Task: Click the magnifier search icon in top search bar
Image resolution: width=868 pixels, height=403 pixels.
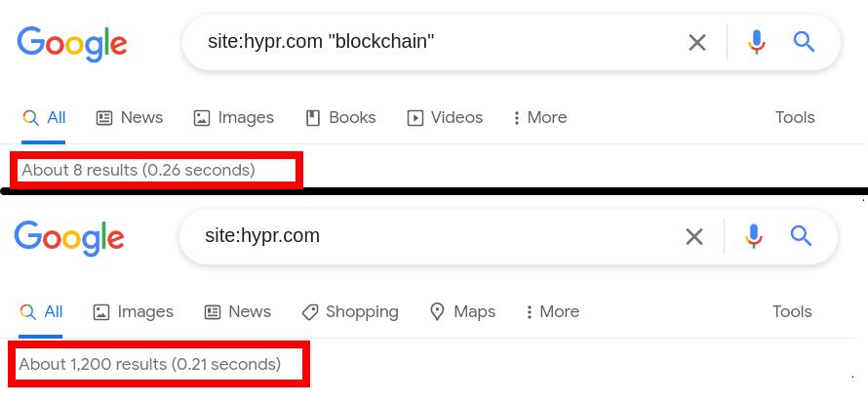Action: pyautogui.click(x=804, y=42)
